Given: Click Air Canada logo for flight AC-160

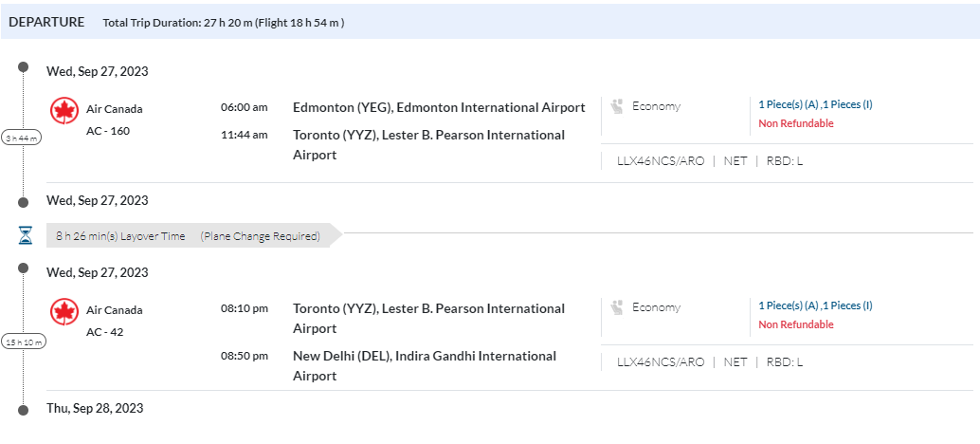Looking at the screenshot, I should (64, 111).
